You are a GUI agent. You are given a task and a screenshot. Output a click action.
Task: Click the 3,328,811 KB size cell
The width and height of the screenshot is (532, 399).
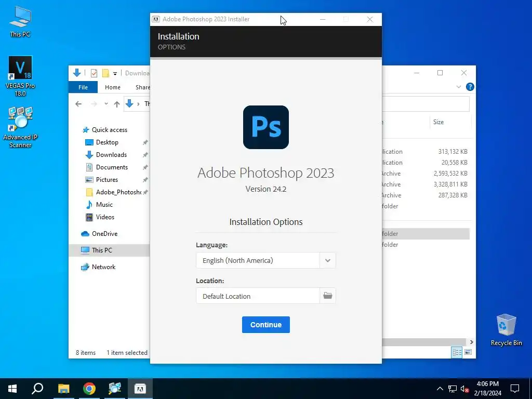click(450, 184)
